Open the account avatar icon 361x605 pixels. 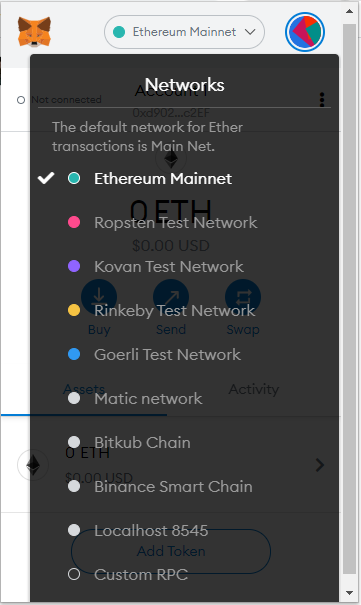pos(305,32)
